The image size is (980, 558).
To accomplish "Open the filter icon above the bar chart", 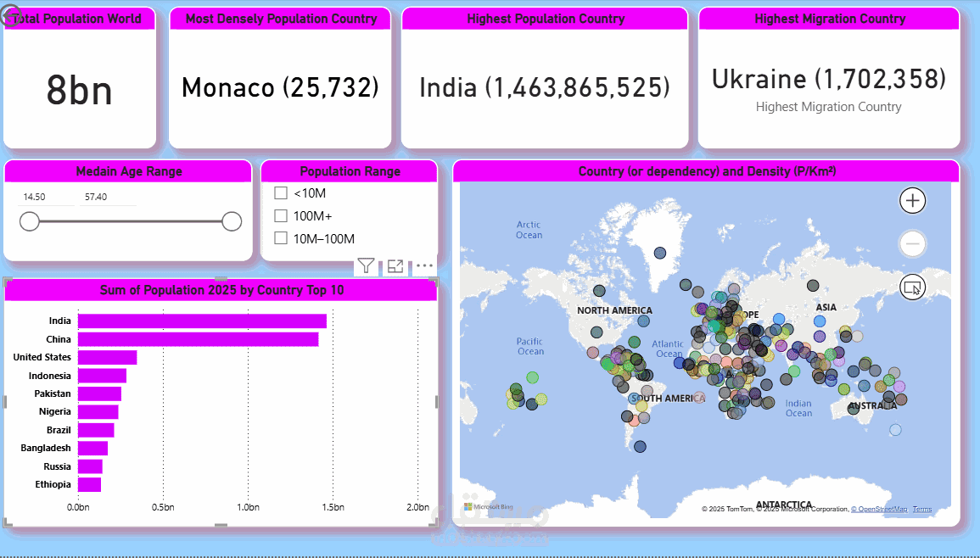I will [366, 266].
